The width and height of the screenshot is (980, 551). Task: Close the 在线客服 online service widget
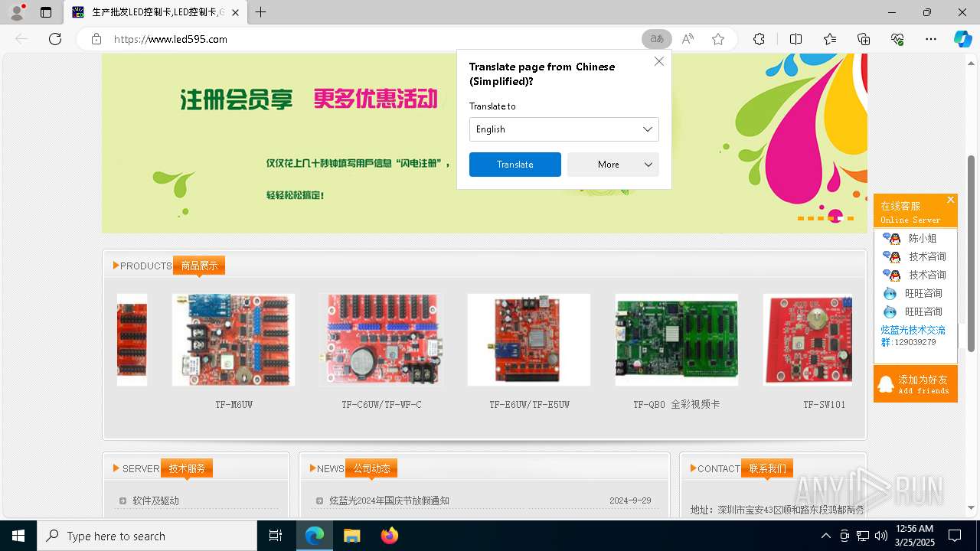click(x=950, y=200)
